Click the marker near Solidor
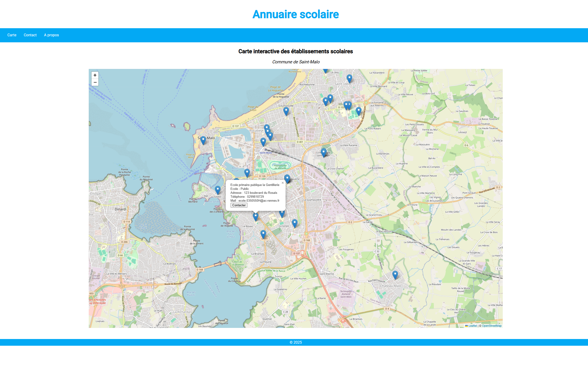This screenshot has width=588, height=370. (218, 190)
